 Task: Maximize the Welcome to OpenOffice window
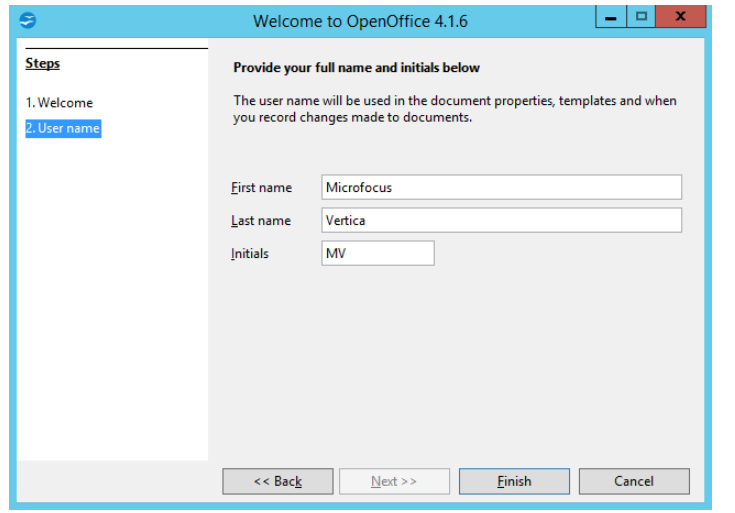pos(641,17)
